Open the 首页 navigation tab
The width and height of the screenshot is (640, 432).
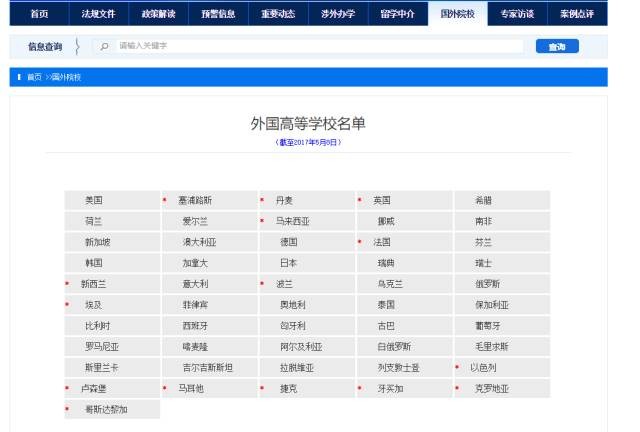[38, 14]
